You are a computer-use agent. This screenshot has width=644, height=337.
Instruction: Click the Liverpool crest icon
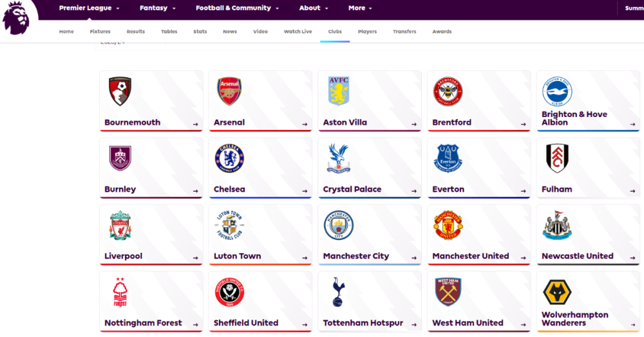coord(120,225)
